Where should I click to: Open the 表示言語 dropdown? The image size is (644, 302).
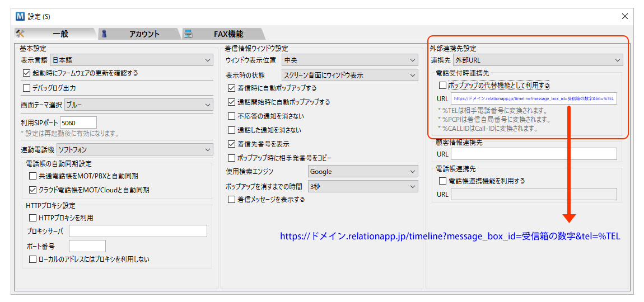tap(131, 60)
